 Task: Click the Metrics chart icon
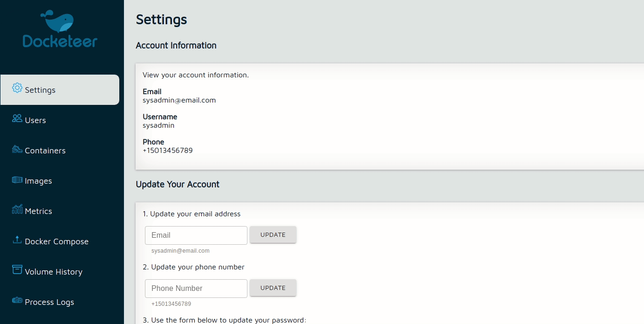click(17, 209)
